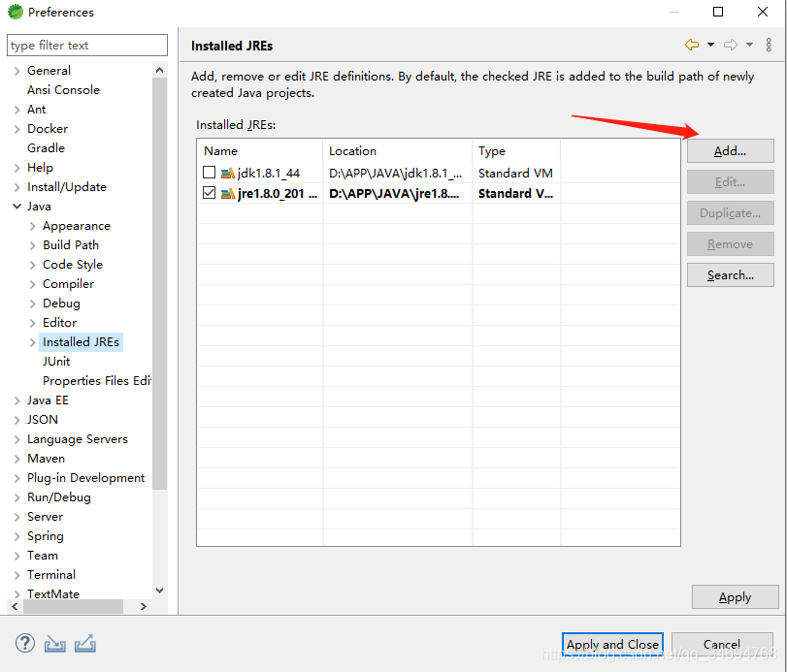Open the three-dot view menu icon
The width and height of the screenshot is (787, 672).
(x=769, y=45)
